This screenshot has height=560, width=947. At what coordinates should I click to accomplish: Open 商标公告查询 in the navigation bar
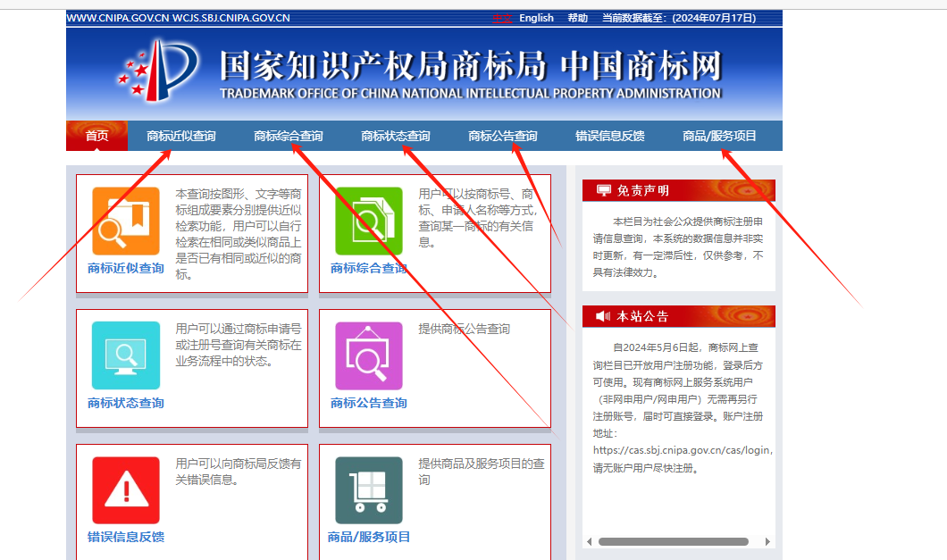point(502,136)
